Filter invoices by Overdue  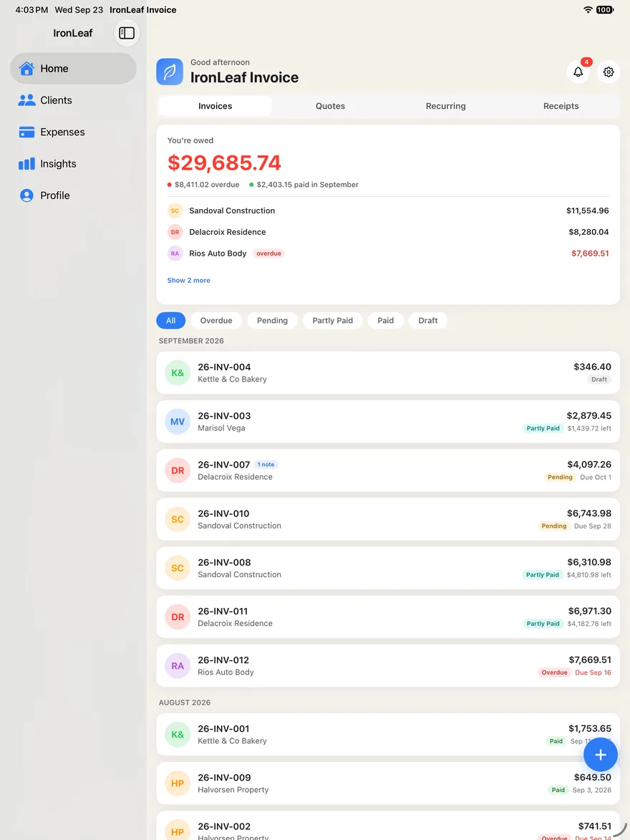click(x=216, y=320)
